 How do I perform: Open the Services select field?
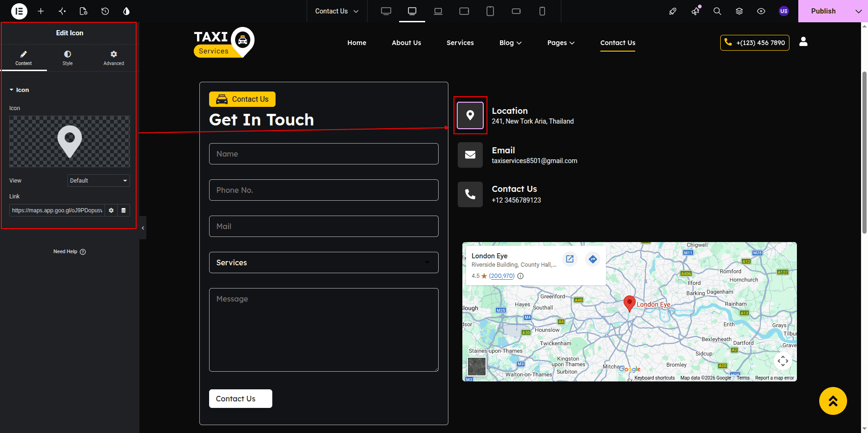pos(324,262)
